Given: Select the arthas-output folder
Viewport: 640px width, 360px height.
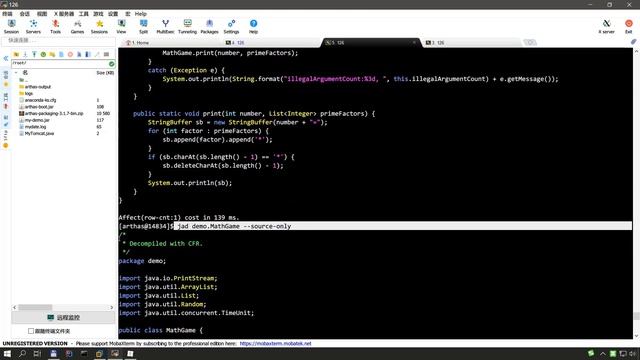Looking at the screenshot, I should point(38,87).
